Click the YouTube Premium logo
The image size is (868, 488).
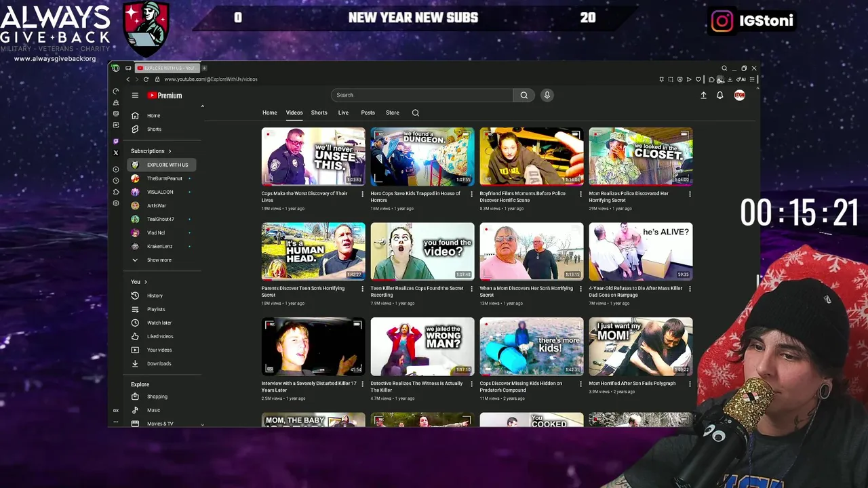pos(165,96)
